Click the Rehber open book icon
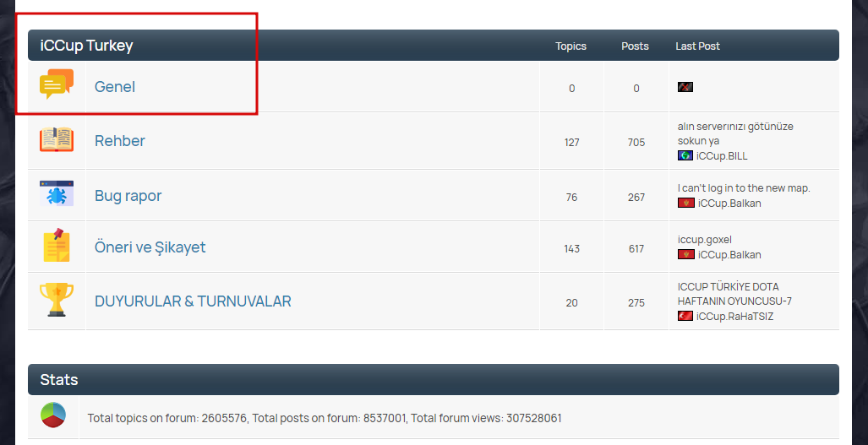868x445 pixels. coord(57,140)
